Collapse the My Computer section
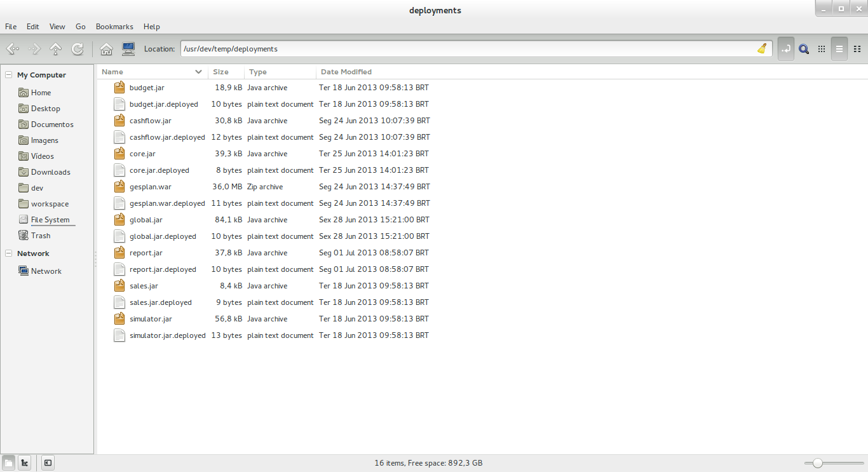 pyautogui.click(x=8, y=74)
